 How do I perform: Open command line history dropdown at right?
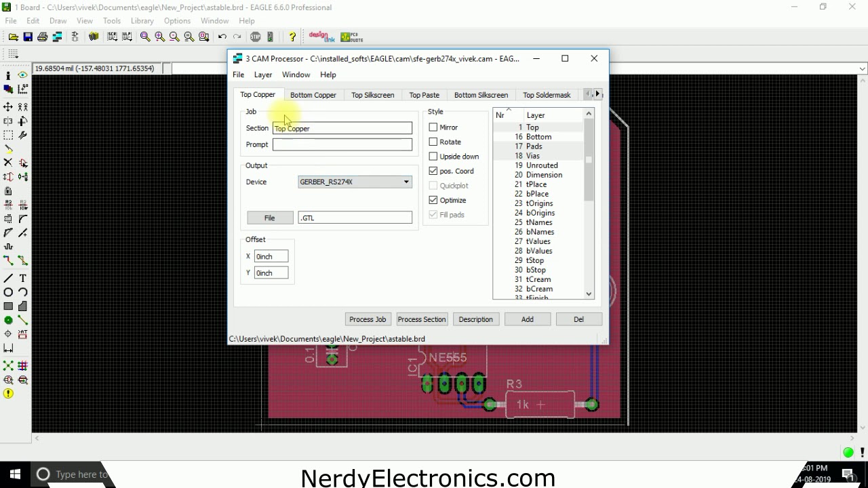point(863,68)
